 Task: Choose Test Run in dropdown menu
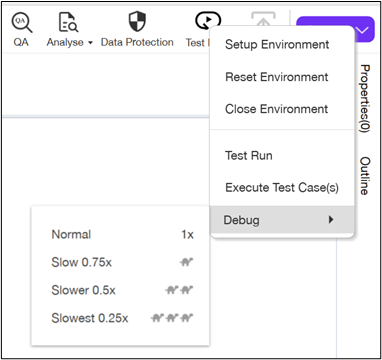click(249, 156)
